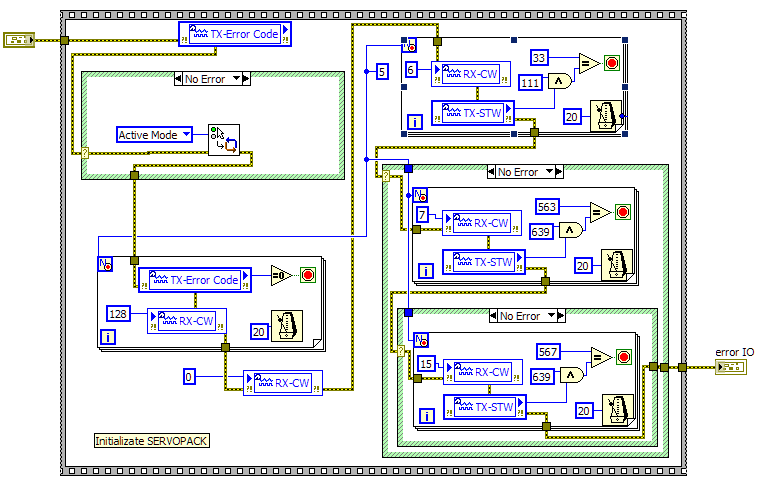
Task: Click the loop stop terminal next to the 563 comparator
Action: coord(622,212)
